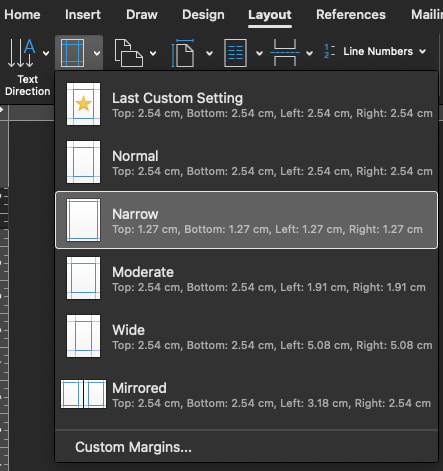
Task: Choose the Narrow margins preset
Action: click(x=246, y=220)
